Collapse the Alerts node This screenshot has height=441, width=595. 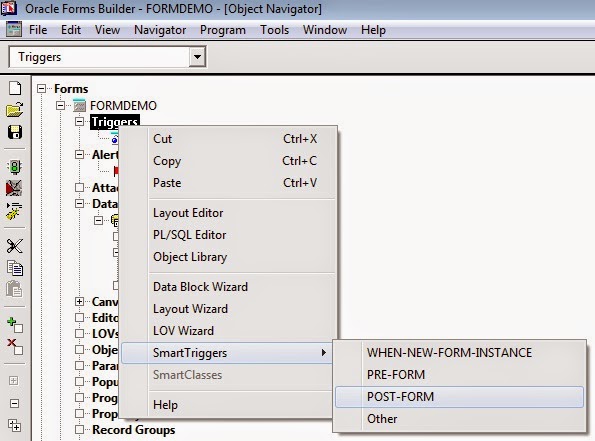pos(79,154)
